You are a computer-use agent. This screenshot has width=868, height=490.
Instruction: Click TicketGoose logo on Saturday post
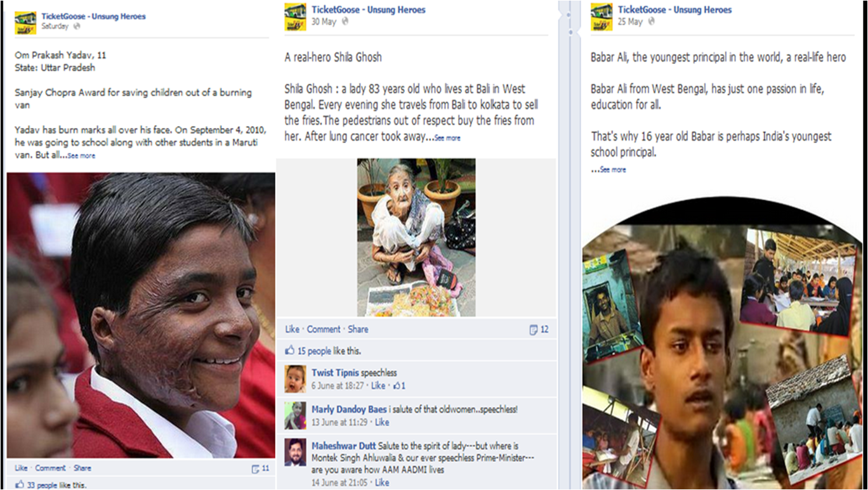pyautogui.click(x=25, y=22)
